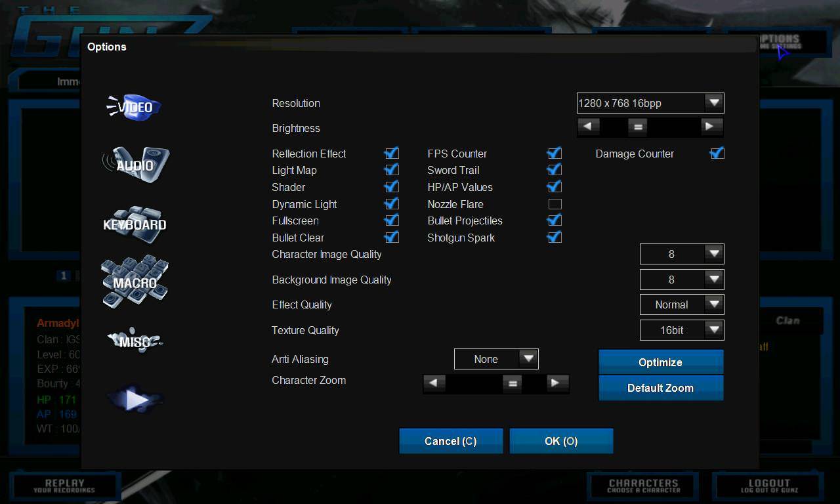Disable the Fullscreen checkbox

pos(392,220)
